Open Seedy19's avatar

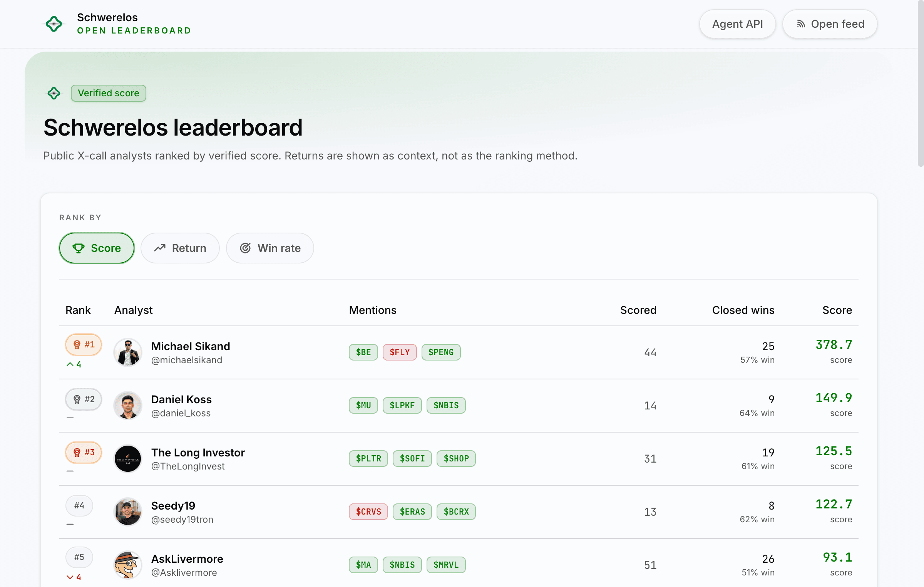(x=128, y=512)
